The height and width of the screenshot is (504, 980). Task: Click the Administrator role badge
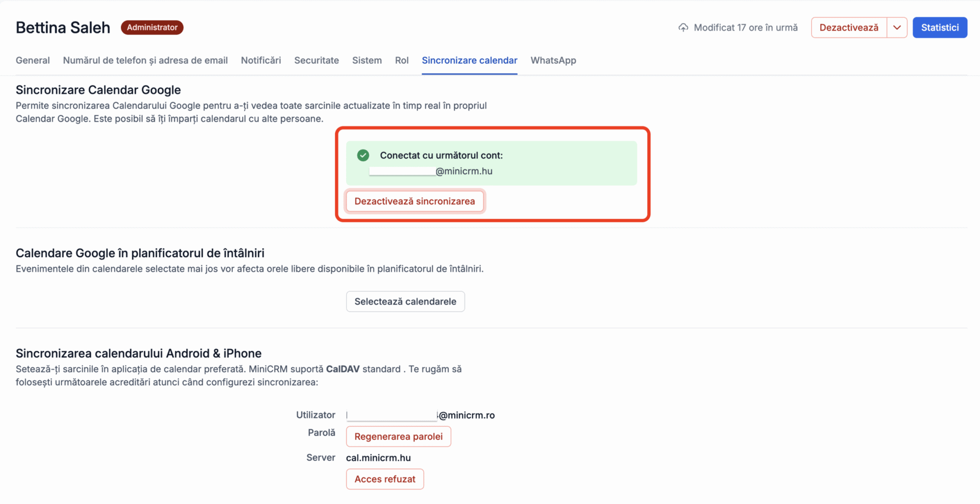click(152, 28)
